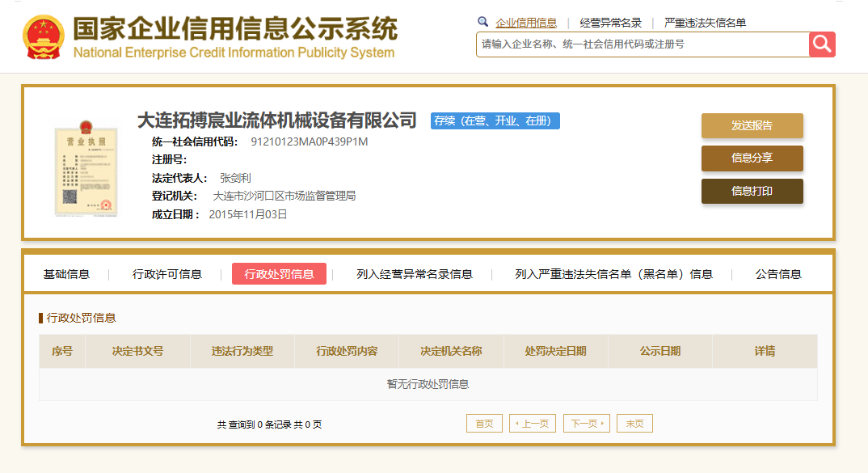Screen dimensions: 868x473
Task: Click the 暂无行政处罚信息 empty message
Action: coord(428,384)
